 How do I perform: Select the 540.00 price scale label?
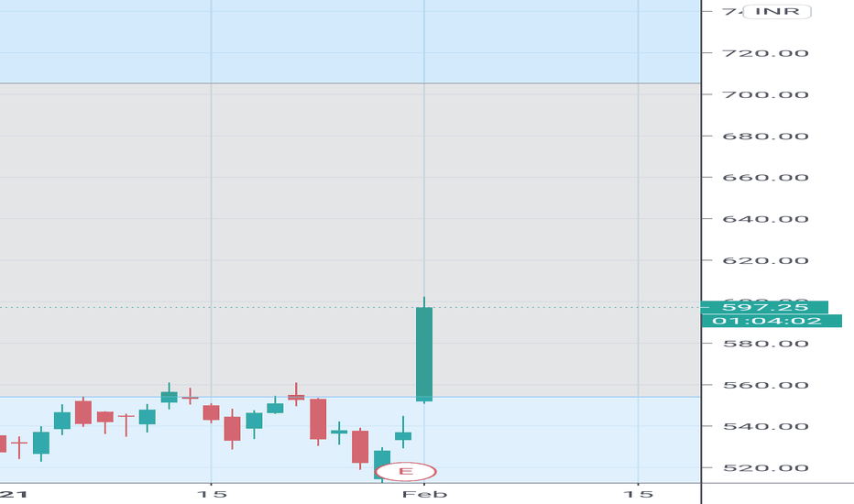click(765, 427)
